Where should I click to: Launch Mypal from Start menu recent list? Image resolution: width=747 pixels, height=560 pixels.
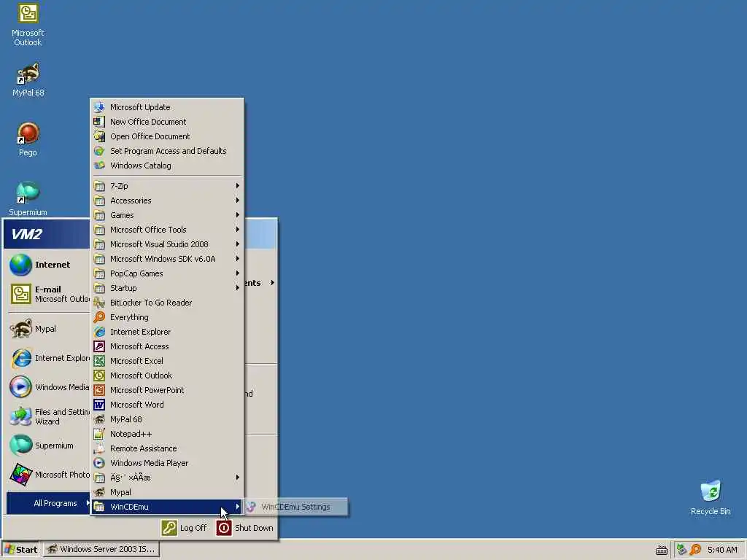pos(47,329)
